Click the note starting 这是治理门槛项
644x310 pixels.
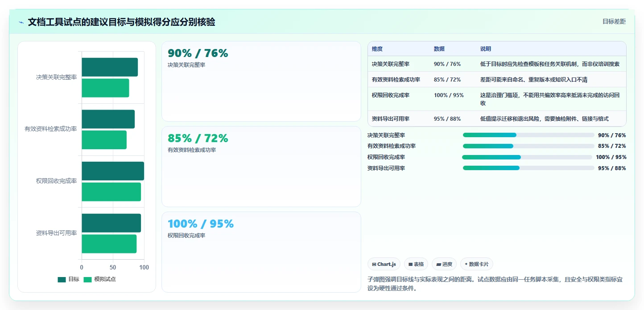point(550,99)
